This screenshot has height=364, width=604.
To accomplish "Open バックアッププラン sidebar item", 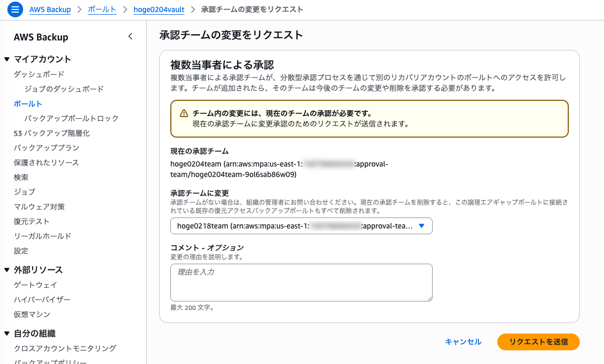I will [x=46, y=148].
